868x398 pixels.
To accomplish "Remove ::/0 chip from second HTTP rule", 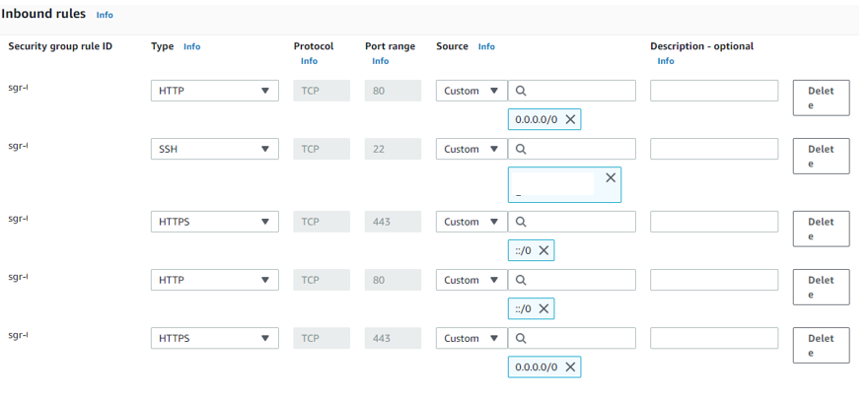I will click(544, 308).
